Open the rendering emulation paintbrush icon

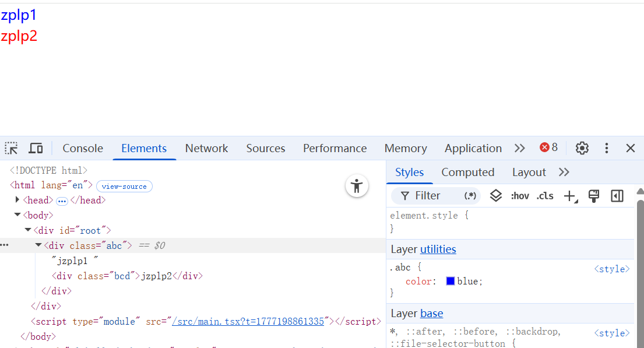[593, 196]
